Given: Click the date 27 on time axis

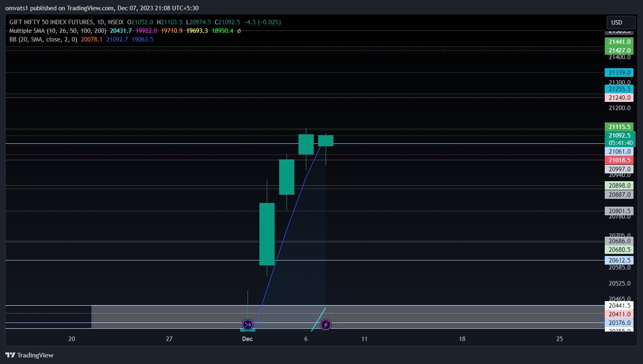Looking at the screenshot, I should tap(169, 339).
